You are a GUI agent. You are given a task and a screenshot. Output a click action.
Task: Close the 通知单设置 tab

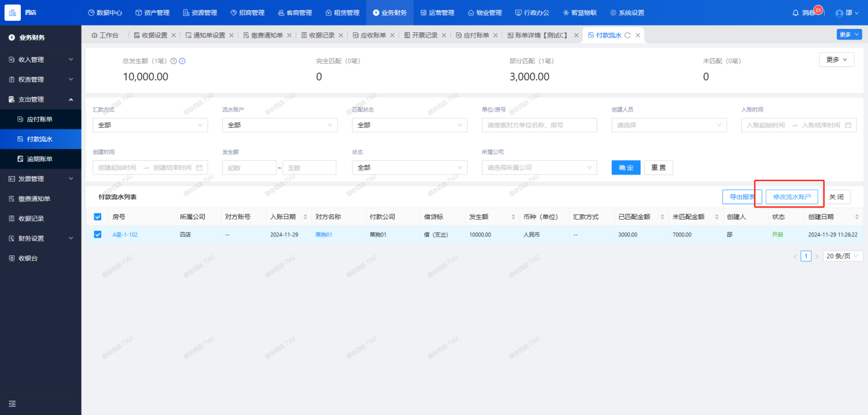point(231,35)
